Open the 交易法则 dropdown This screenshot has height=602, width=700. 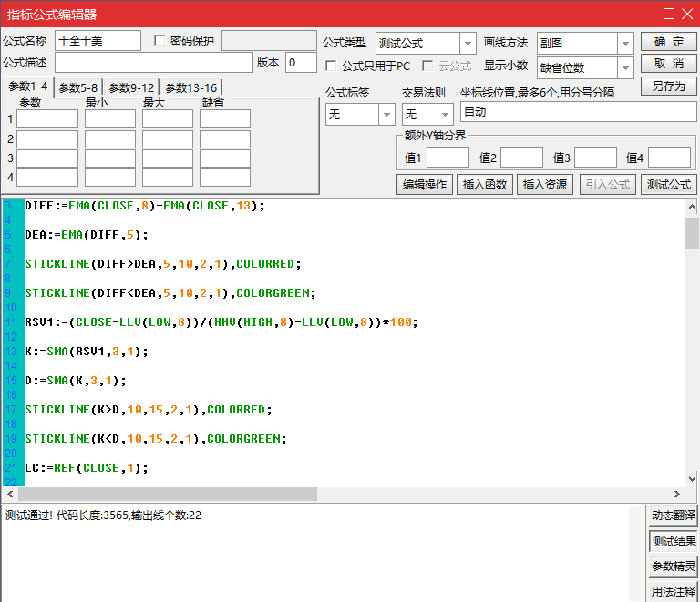click(445, 115)
